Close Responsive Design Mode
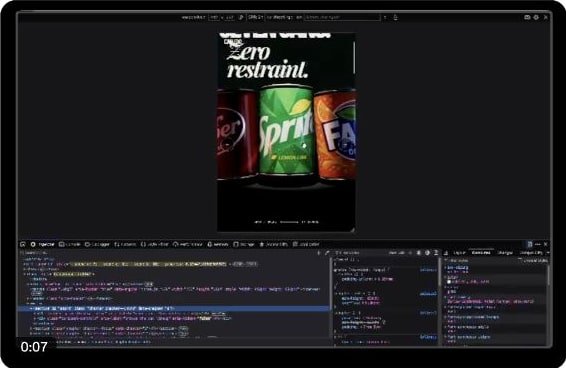 (x=546, y=17)
